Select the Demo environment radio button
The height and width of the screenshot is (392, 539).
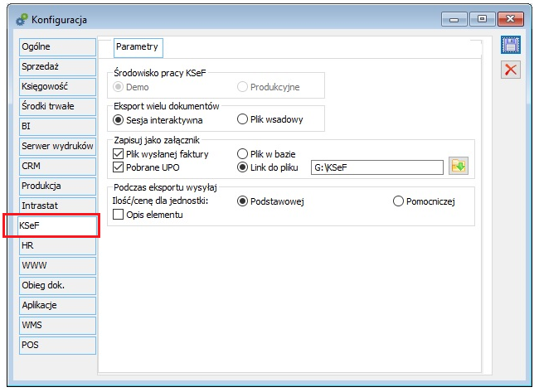pyautogui.click(x=118, y=87)
